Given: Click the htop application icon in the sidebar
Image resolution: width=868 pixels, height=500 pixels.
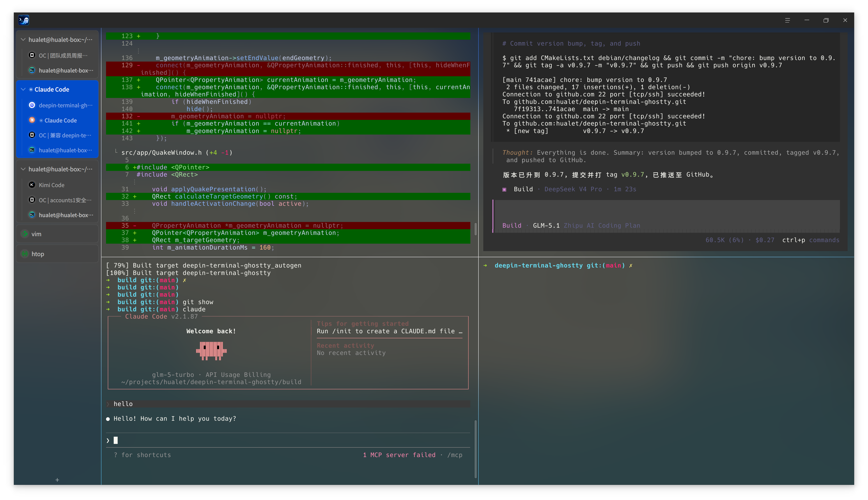Looking at the screenshot, I should (x=25, y=254).
